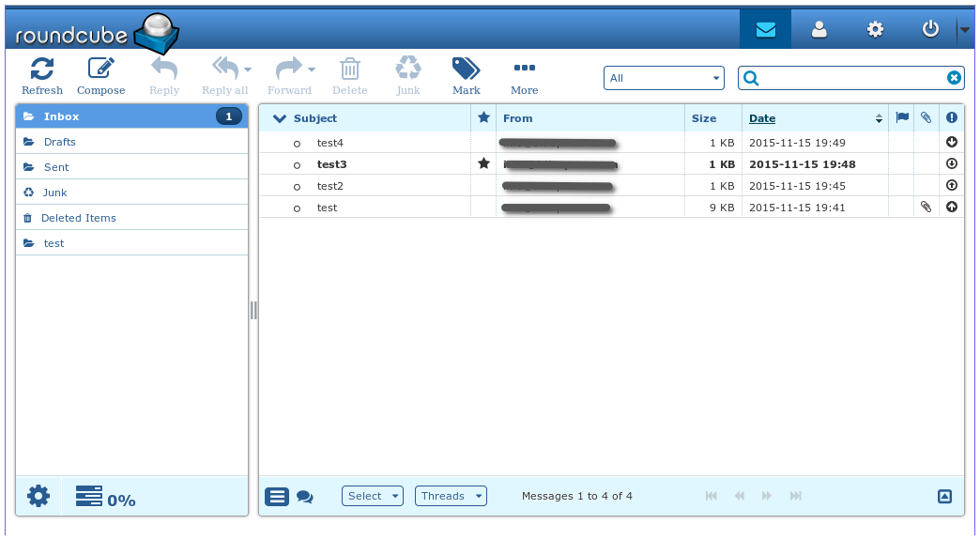Open top-right header dropdown arrow
980x540 pixels.
(x=965, y=29)
